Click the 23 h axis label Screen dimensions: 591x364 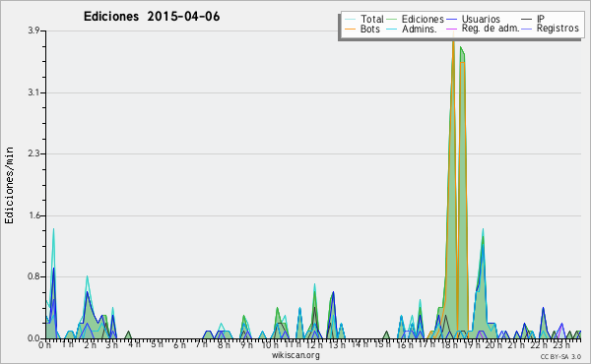pyautogui.click(x=561, y=344)
